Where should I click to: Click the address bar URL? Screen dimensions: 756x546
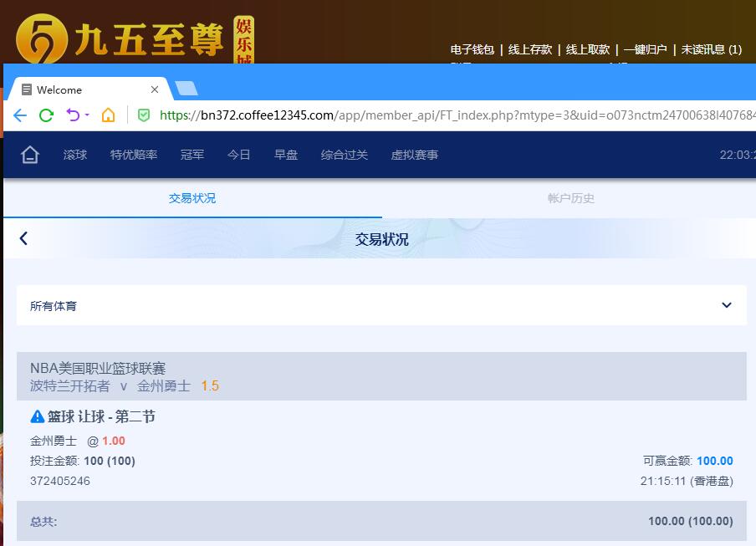tap(457, 115)
